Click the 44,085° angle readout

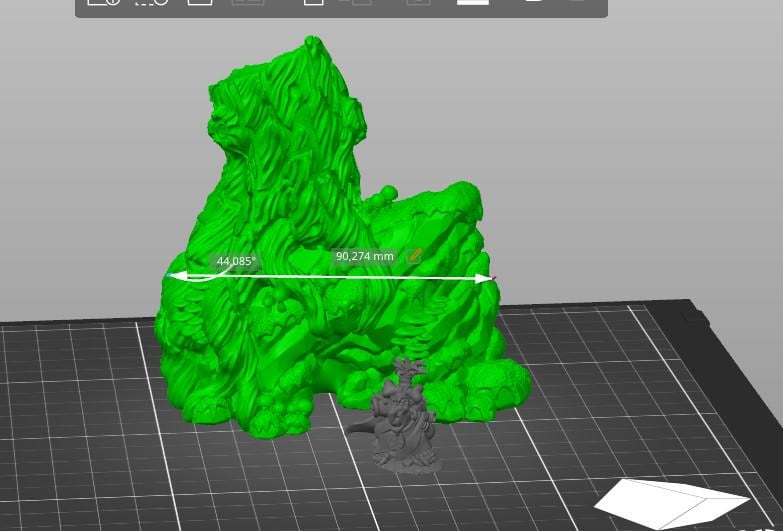point(236,261)
